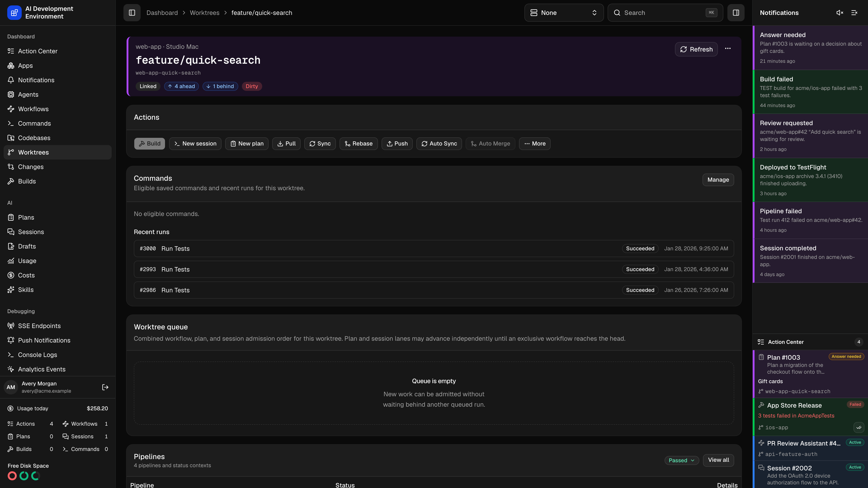Toggle the left sidebar panel icon
The height and width of the screenshot is (488, 868).
click(132, 13)
